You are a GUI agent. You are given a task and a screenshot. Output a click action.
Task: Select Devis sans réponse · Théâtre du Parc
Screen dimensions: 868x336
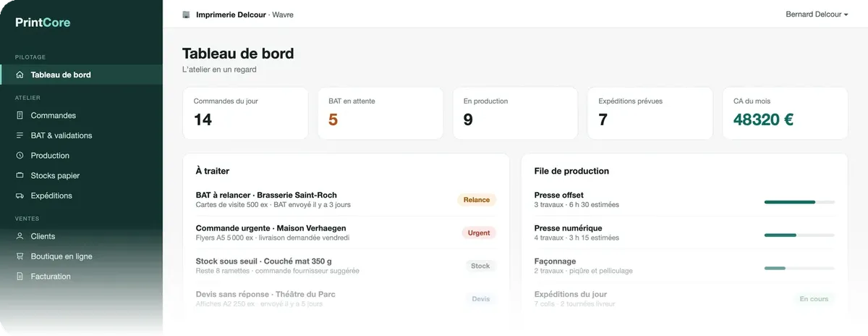tap(265, 294)
